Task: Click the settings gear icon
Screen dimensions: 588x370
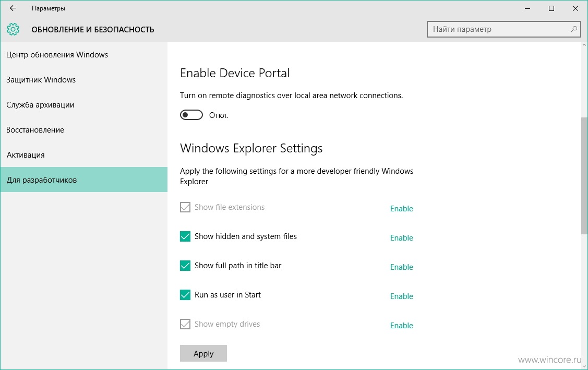Action: pos(13,29)
